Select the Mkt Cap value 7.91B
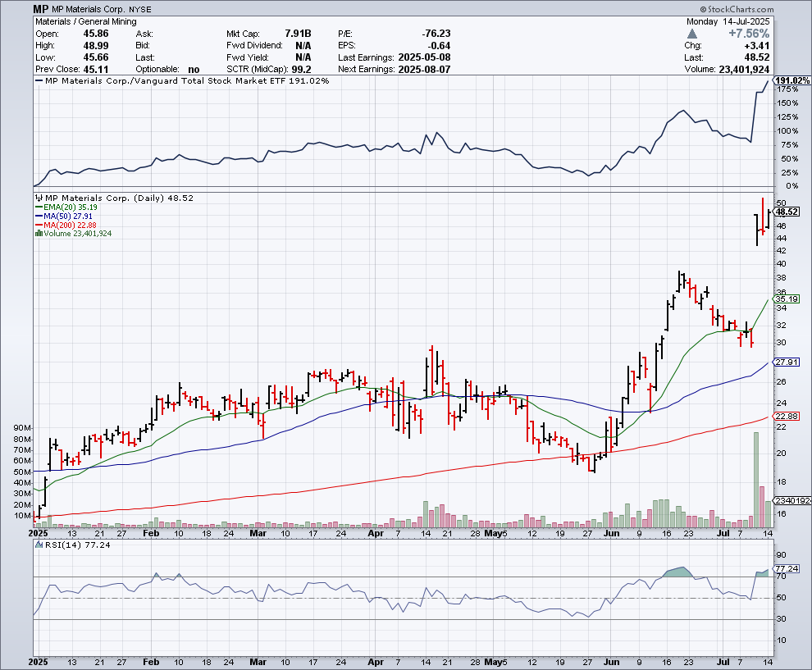The height and width of the screenshot is (670, 812). [x=298, y=34]
